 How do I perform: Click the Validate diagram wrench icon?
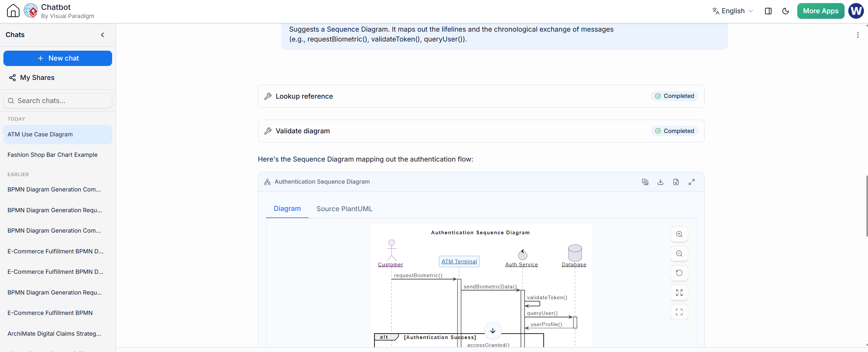[268, 131]
